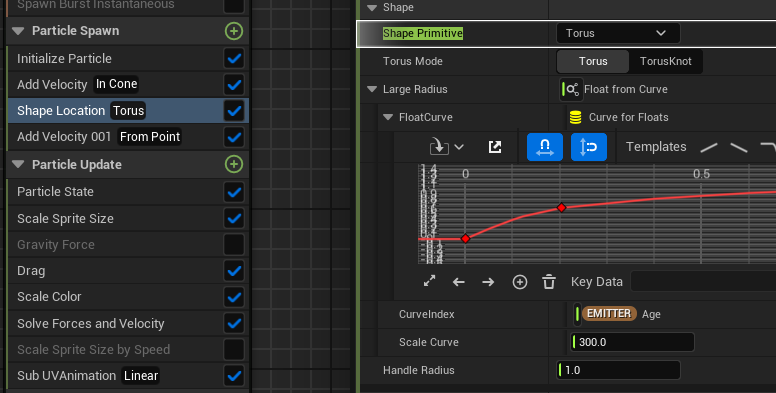The height and width of the screenshot is (393, 776).
Task: Select the Initialize Particle module row
Action: point(128,58)
